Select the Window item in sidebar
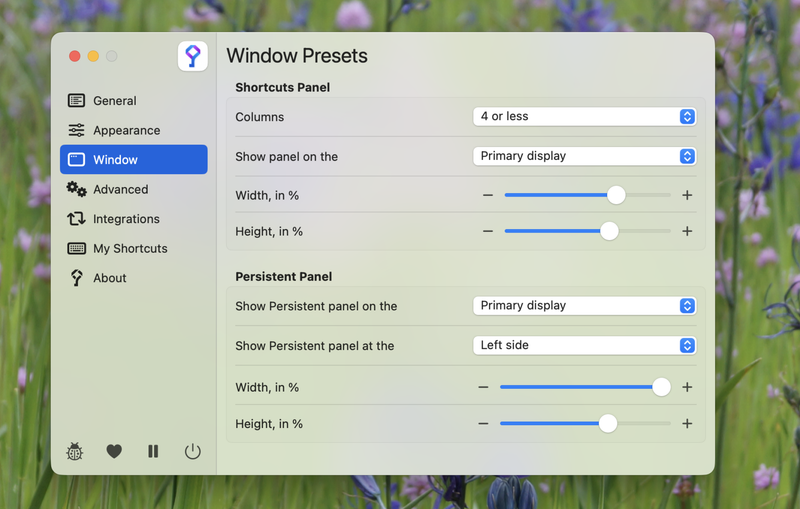Image resolution: width=800 pixels, height=509 pixels. (x=134, y=160)
